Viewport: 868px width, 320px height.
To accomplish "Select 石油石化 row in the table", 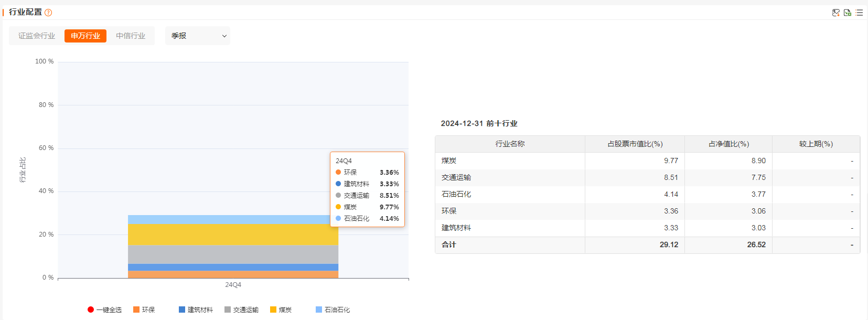I will [648, 194].
